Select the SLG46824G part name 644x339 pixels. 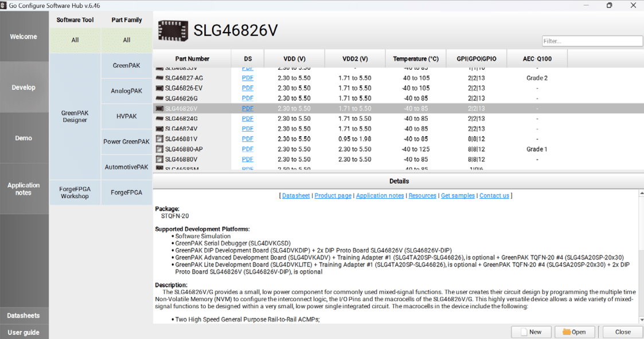point(181,119)
